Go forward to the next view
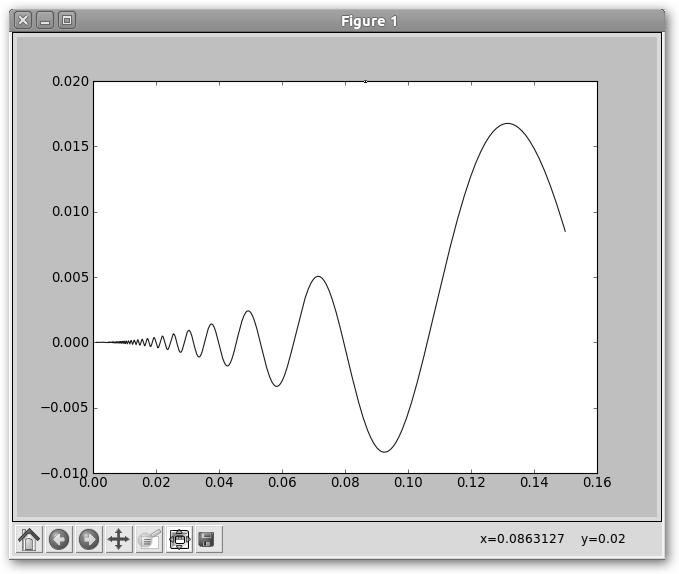This screenshot has width=679, height=574. click(x=89, y=539)
